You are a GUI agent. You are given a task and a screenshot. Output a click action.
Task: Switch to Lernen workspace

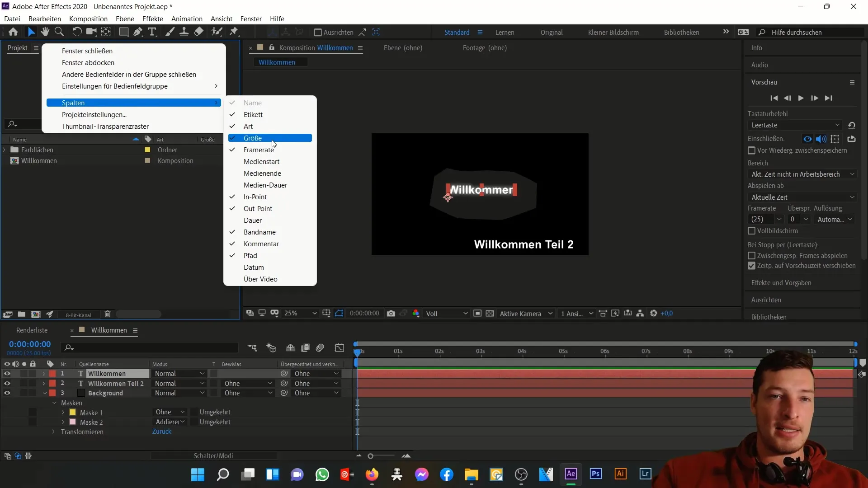click(x=505, y=33)
